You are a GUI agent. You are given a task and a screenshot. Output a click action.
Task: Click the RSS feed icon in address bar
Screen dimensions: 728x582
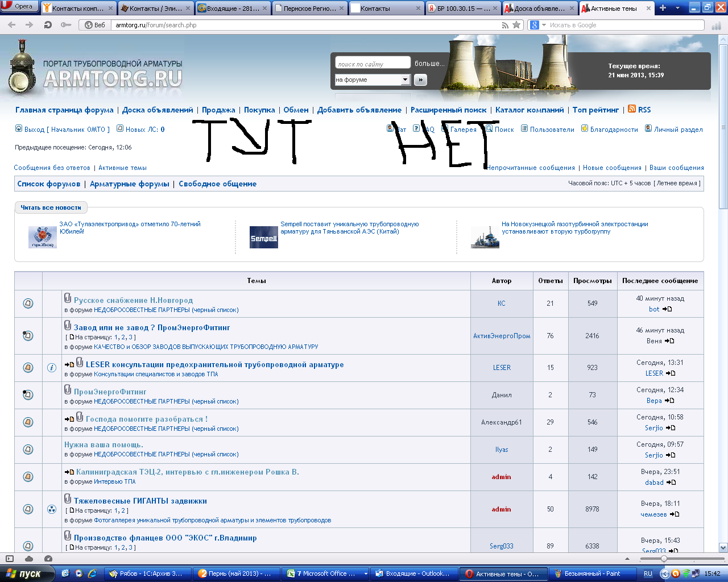tap(505, 25)
